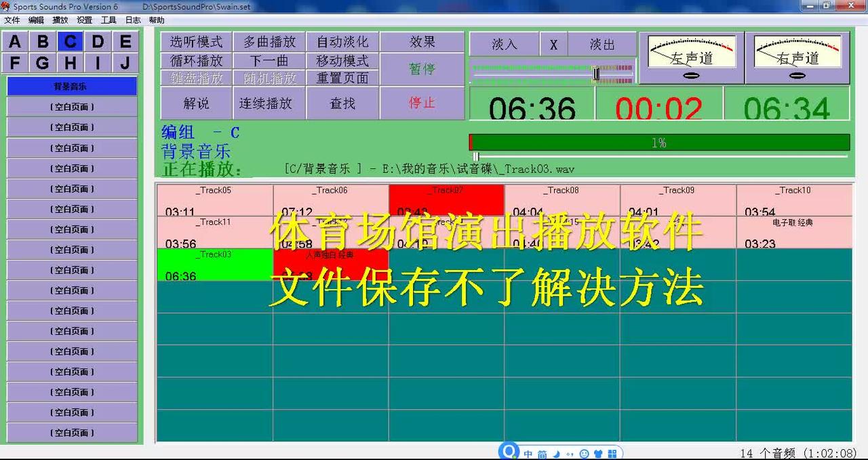Viewport: 868px width, 460px height.
Task: Open the 播放 menu
Action: 60,20
